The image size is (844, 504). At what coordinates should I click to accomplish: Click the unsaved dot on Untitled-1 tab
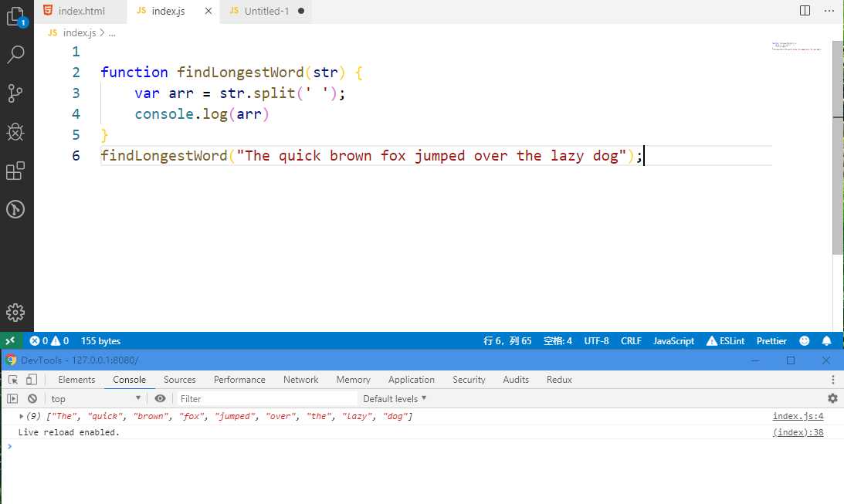[x=301, y=11]
